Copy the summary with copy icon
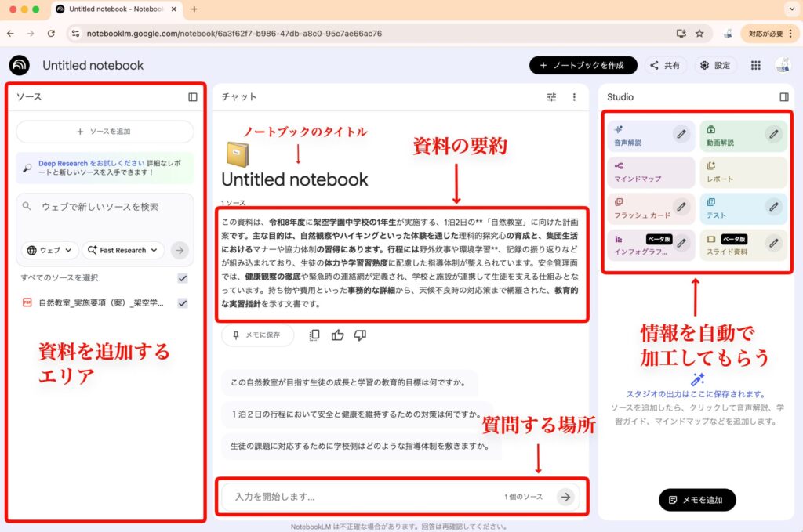The width and height of the screenshot is (803, 532). click(314, 335)
